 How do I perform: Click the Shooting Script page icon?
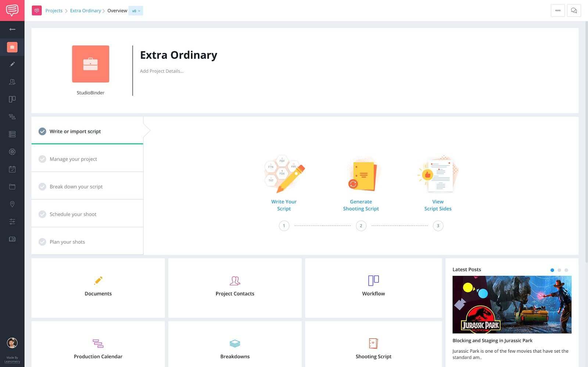pyautogui.click(x=373, y=343)
